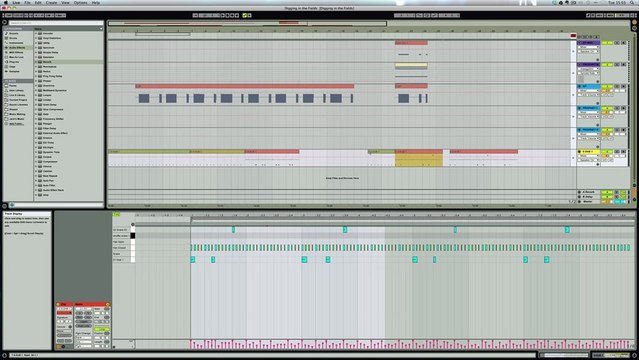Open Current Project under Places
The width and height of the screenshot is (639, 360).
coord(18,100)
